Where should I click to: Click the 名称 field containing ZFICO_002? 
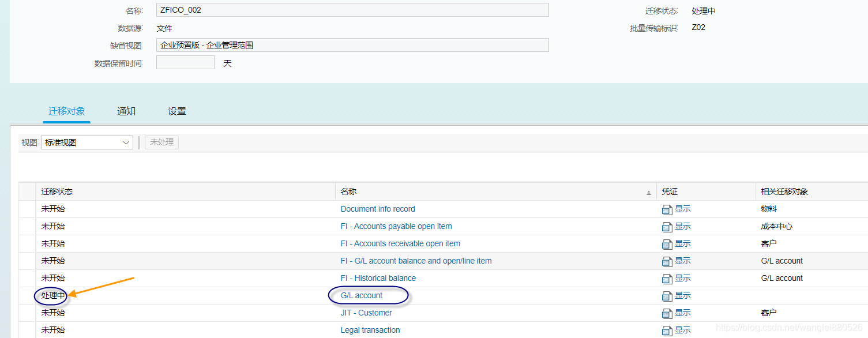point(352,10)
